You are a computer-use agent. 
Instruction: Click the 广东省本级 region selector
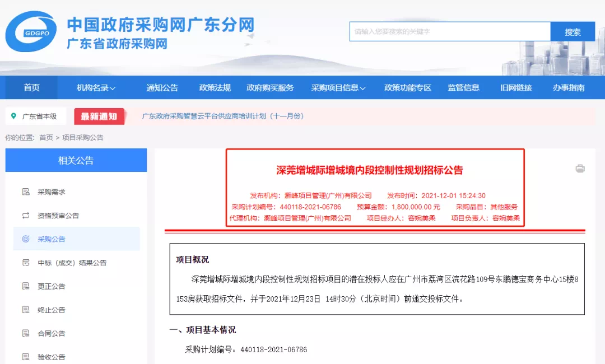[35, 116]
